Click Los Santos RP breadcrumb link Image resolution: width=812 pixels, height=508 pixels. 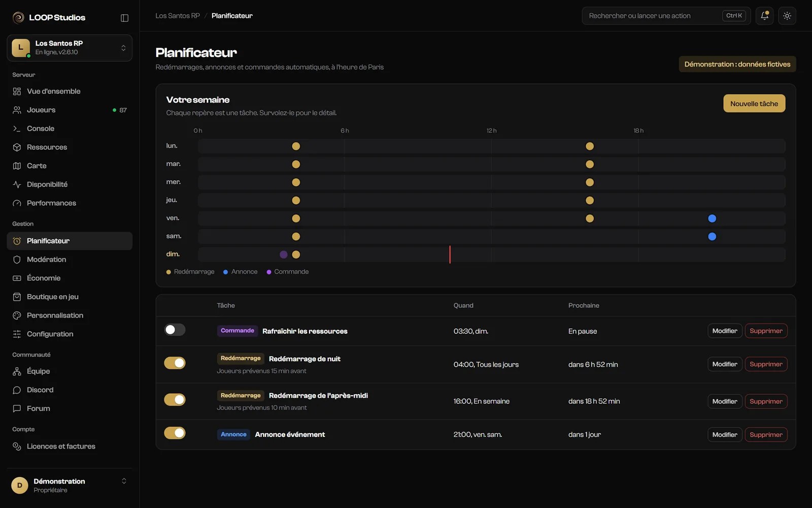(178, 16)
